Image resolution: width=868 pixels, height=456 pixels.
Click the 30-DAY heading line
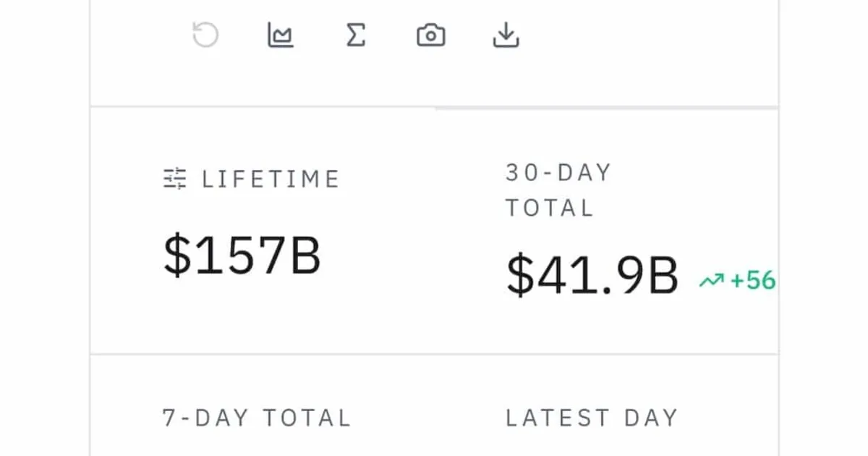(558, 172)
